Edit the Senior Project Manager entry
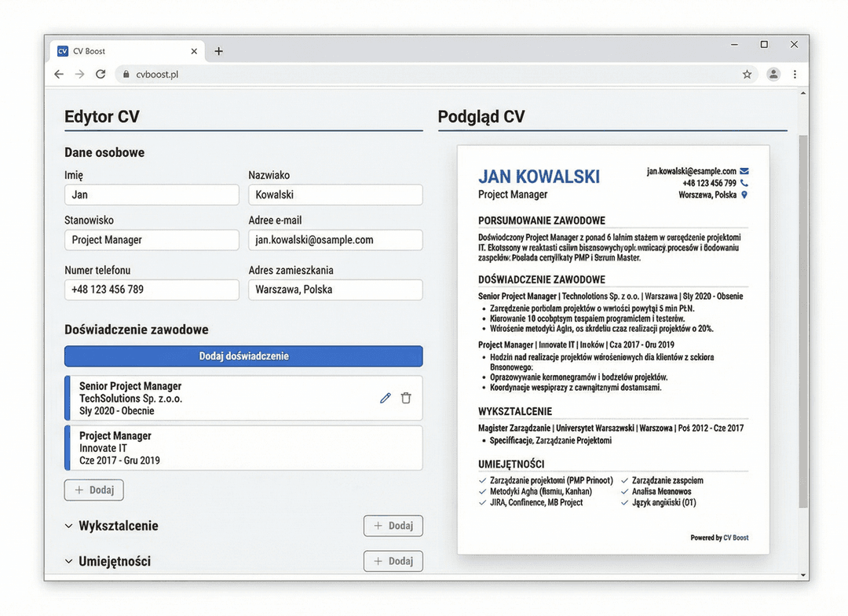Image resolution: width=848 pixels, height=616 pixels. click(384, 398)
